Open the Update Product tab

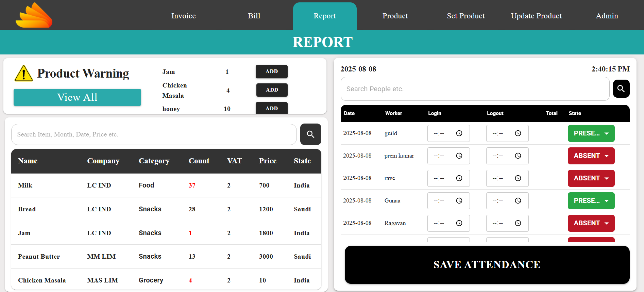click(536, 16)
